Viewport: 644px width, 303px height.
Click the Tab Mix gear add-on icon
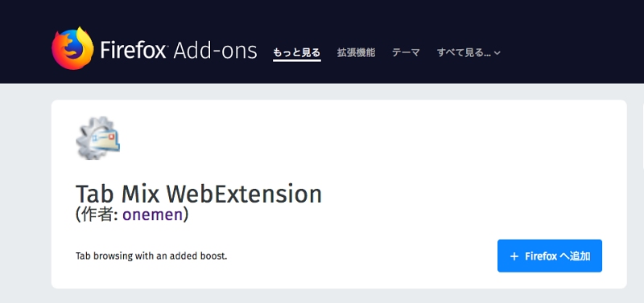(x=97, y=137)
